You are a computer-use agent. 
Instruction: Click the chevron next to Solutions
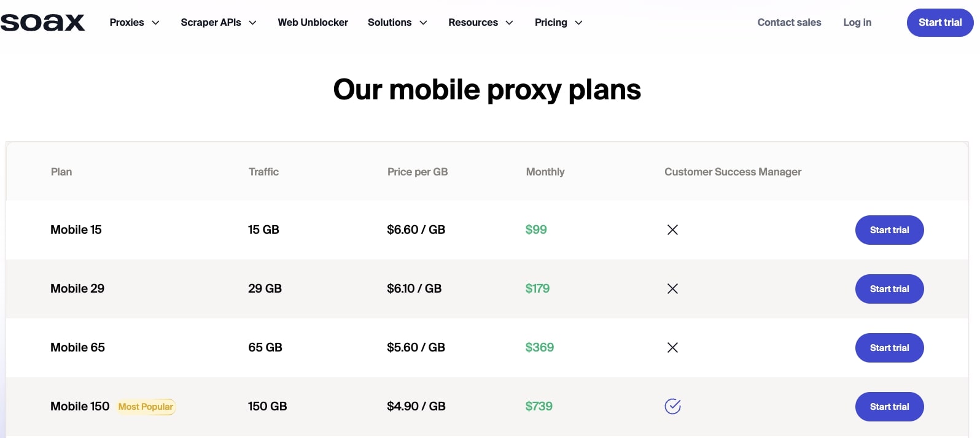(x=424, y=23)
